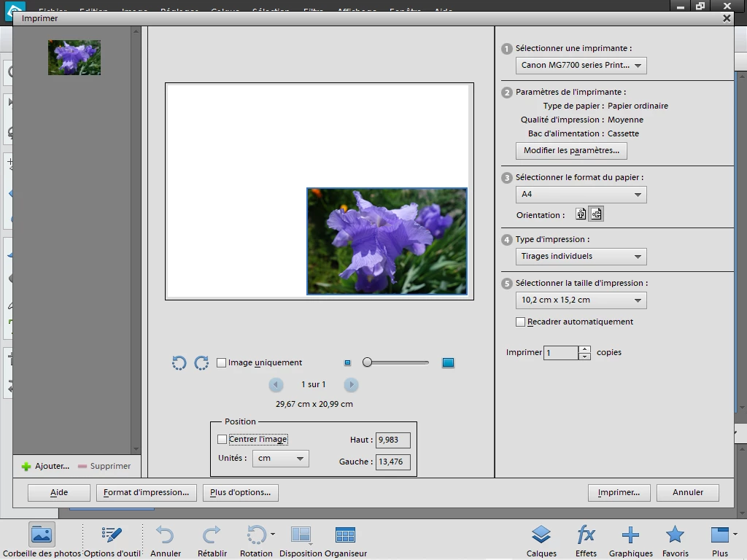Open A4 paper format dropdown

[581, 194]
